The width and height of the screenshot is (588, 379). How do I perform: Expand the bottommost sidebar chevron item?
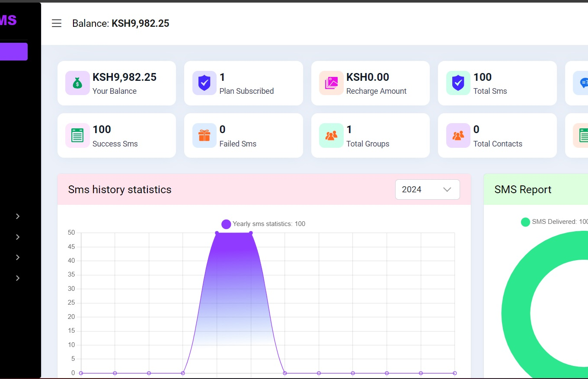pyautogui.click(x=18, y=278)
